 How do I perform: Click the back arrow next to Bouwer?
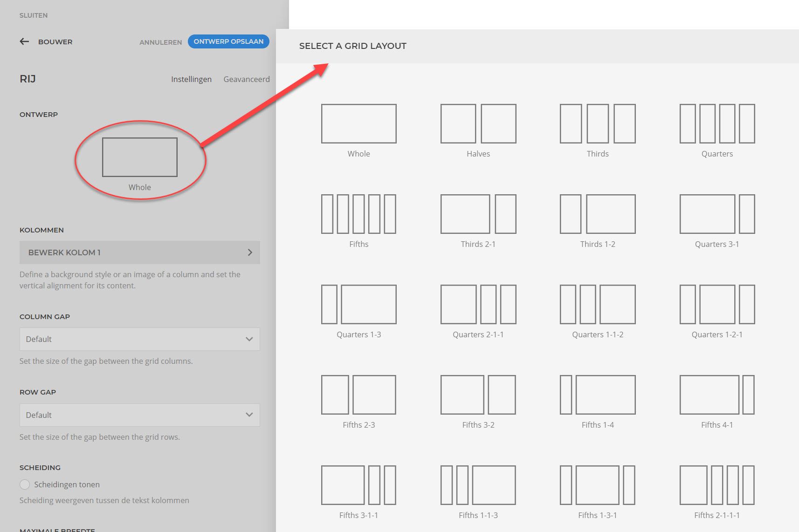[x=24, y=42]
